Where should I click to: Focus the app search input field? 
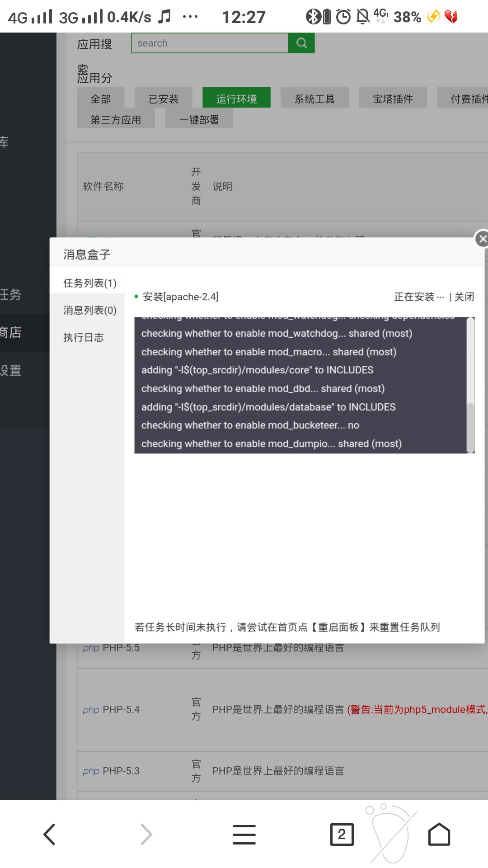coord(210,43)
